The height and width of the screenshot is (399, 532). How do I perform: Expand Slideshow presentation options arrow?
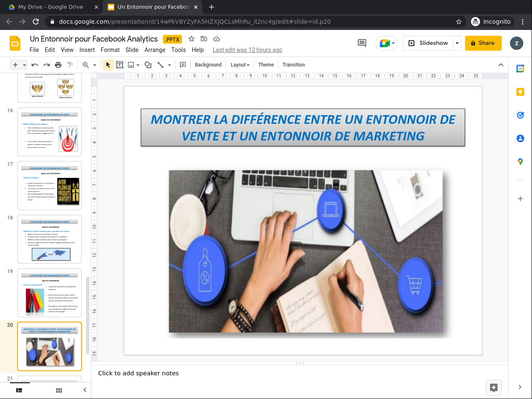457,43
